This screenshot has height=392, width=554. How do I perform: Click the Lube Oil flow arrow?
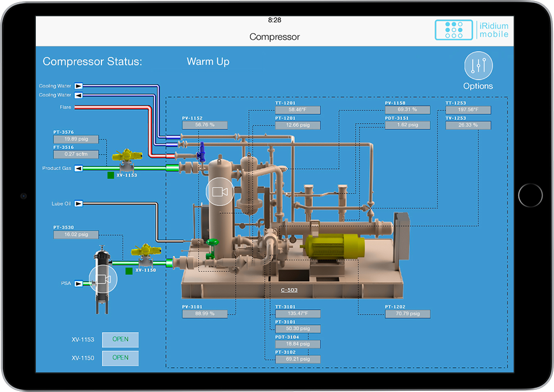pyautogui.click(x=78, y=204)
